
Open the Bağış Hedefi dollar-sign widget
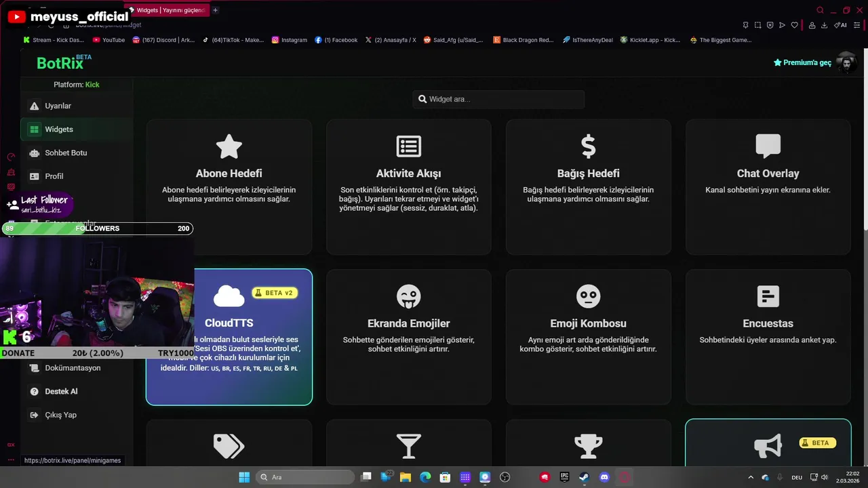click(x=589, y=187)
